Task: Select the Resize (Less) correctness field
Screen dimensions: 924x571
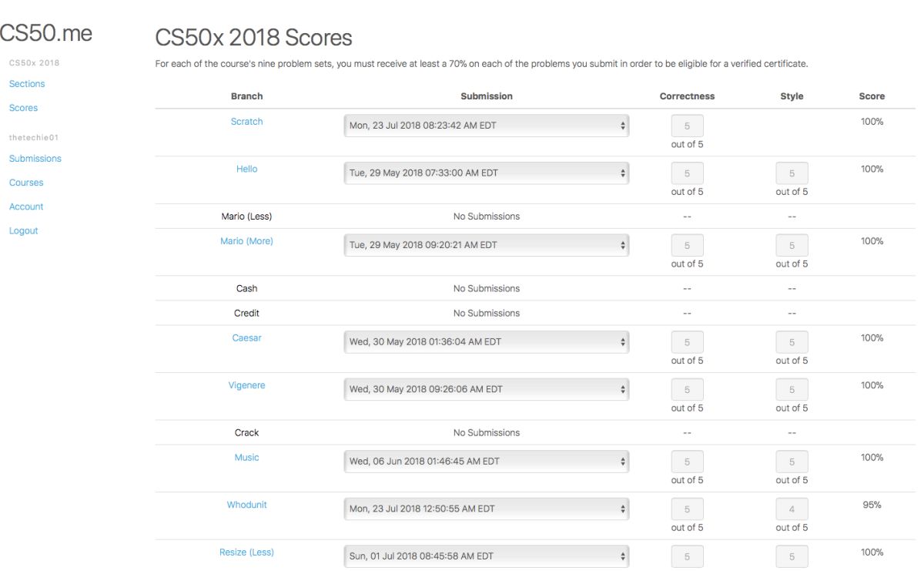Action: pyautogui.click(x=687, y=557)
